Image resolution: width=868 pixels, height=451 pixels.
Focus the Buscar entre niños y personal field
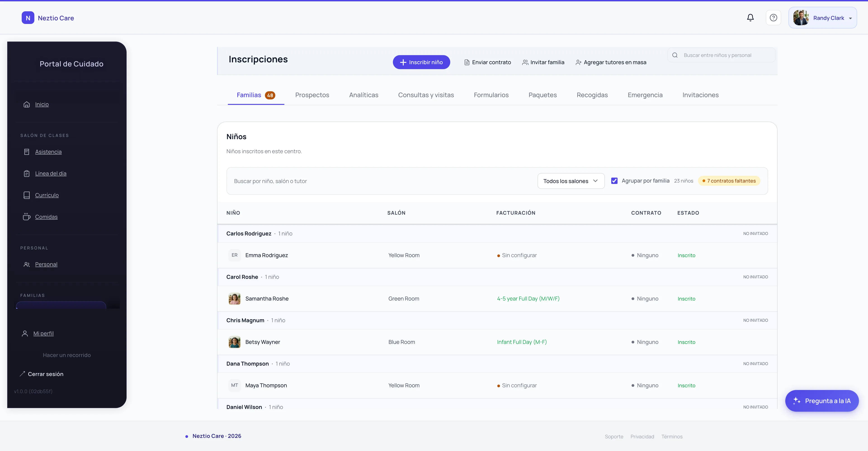pos(721,55)
